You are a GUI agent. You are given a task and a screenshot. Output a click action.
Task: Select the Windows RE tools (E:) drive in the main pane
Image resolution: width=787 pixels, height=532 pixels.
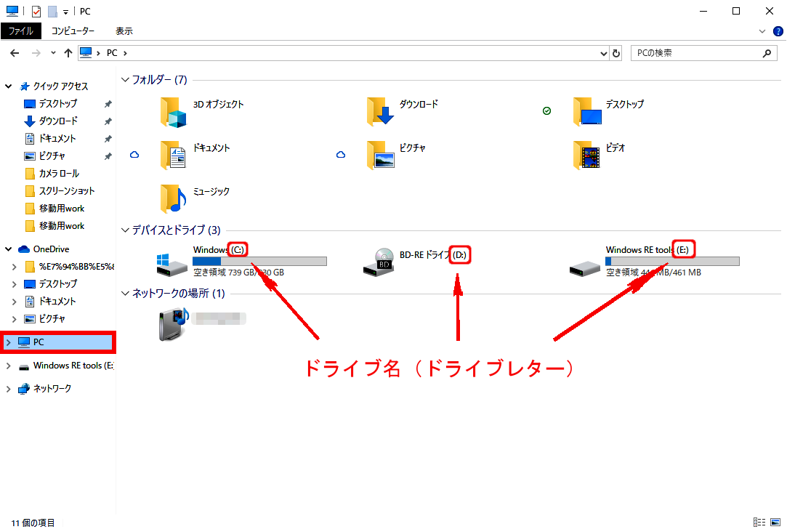click(x=585, y=268)
